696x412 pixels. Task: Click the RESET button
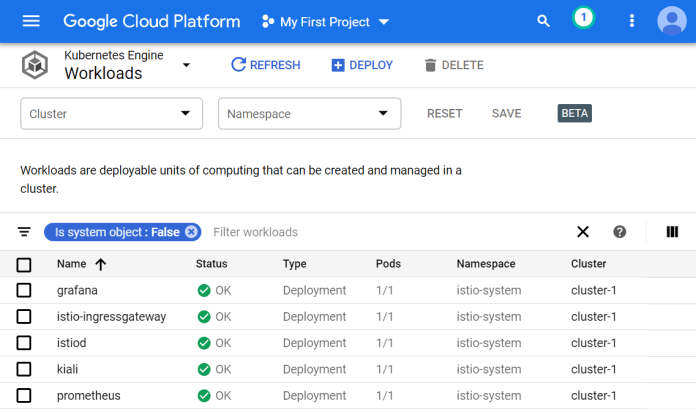444,114
